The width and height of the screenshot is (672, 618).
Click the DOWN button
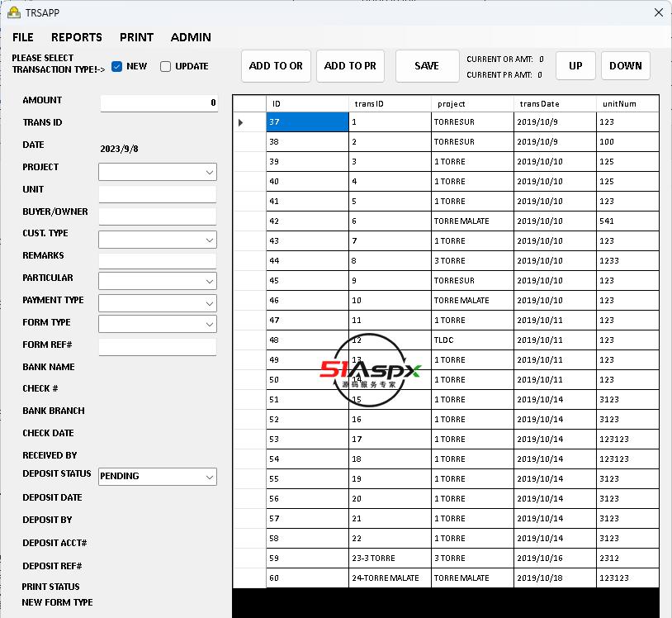[626, 66]
